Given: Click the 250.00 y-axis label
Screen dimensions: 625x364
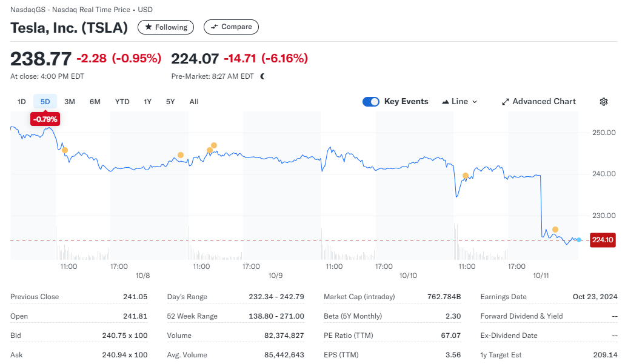Looking at the screenshot, I should click(x=604, y=133).
